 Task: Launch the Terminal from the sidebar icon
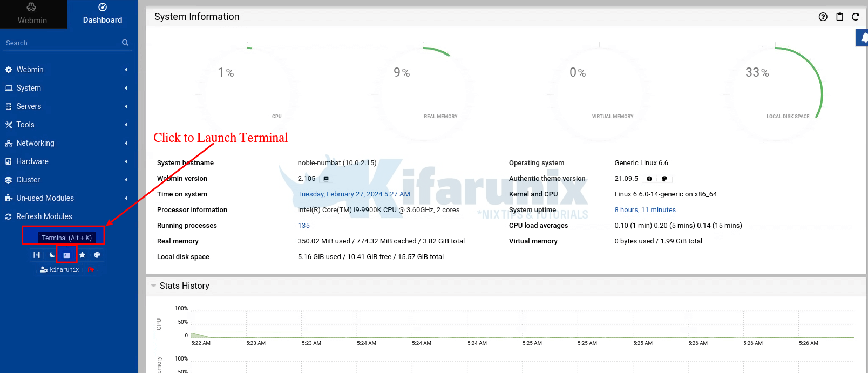pos(66,255)
